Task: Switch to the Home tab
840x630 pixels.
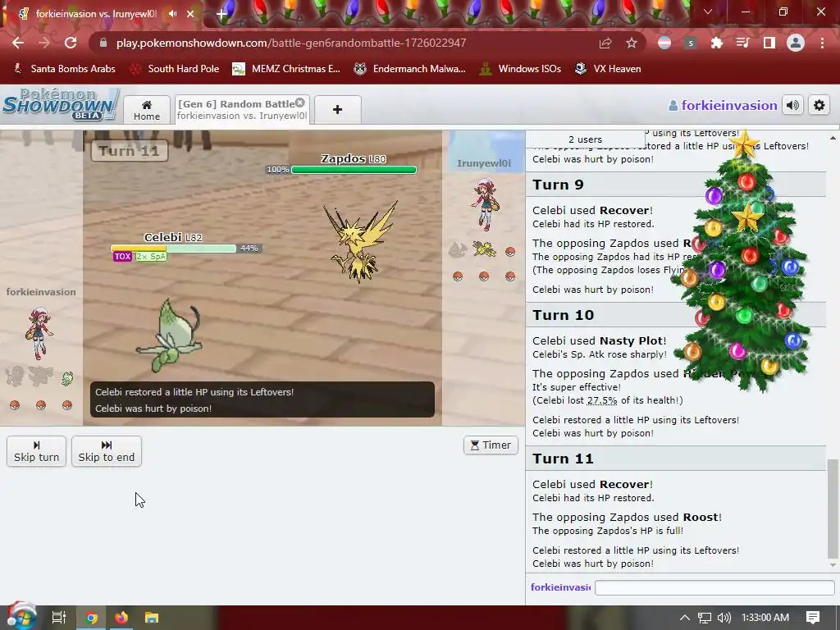Action: 147,110
